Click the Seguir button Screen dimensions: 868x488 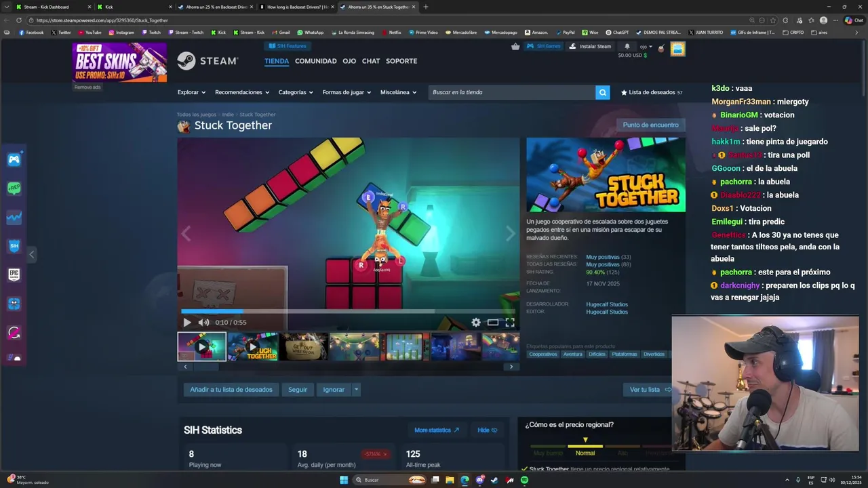[x=298, y=390]
